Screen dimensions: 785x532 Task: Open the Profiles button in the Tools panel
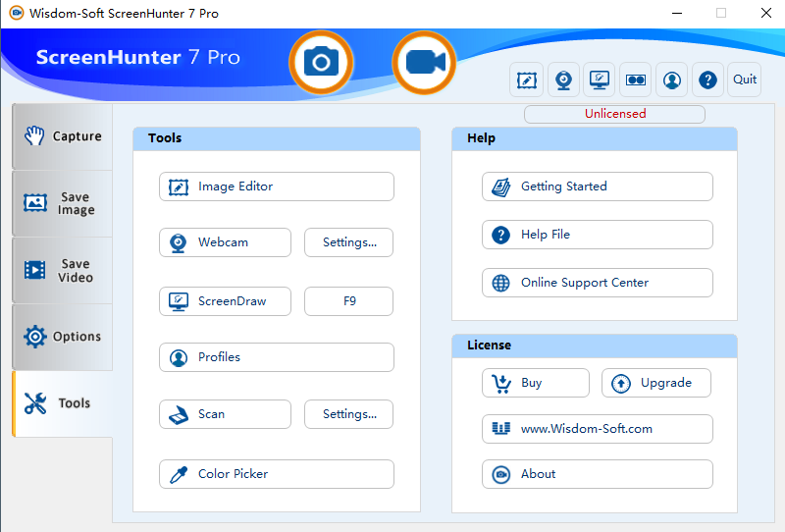tap(277, 357)
